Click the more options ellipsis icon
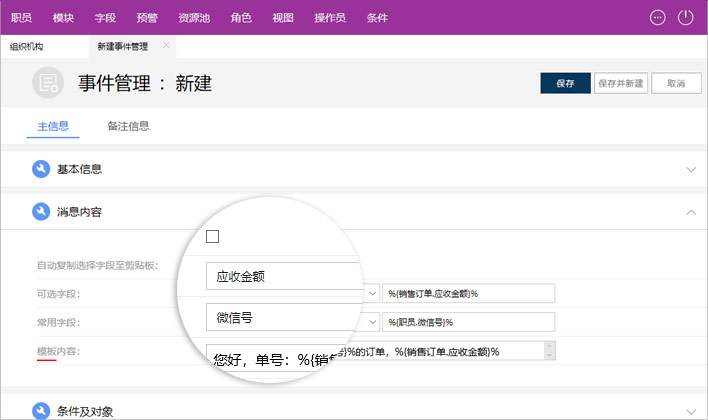This screenshot has width=708, height=420. point(657,17)
